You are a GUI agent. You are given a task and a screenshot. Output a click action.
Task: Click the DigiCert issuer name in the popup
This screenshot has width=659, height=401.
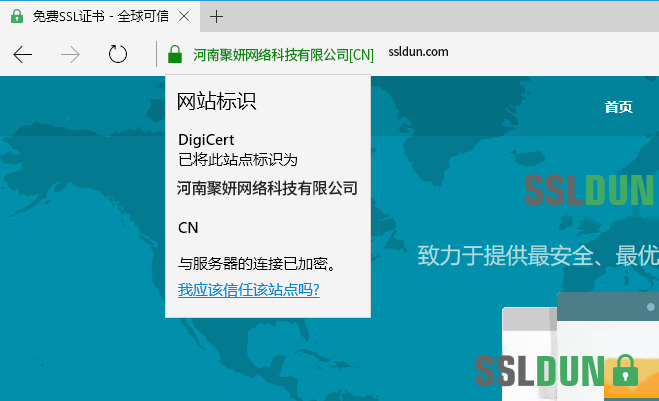pyautogui.click(x=205, y=140)
